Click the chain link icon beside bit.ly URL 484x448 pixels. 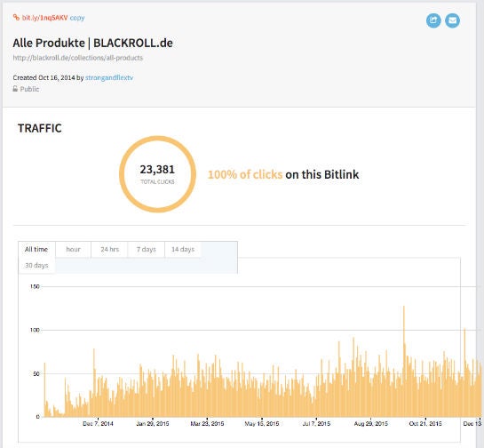pos(16,17)
